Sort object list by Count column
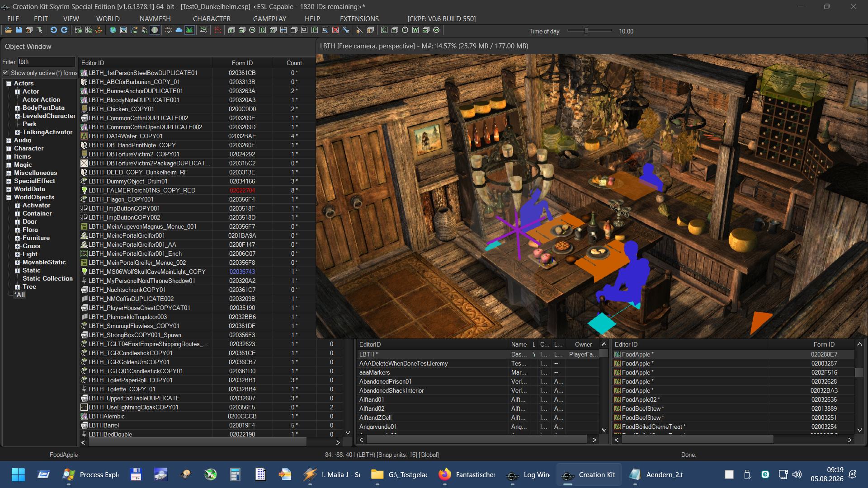 [x=294, y=63]
